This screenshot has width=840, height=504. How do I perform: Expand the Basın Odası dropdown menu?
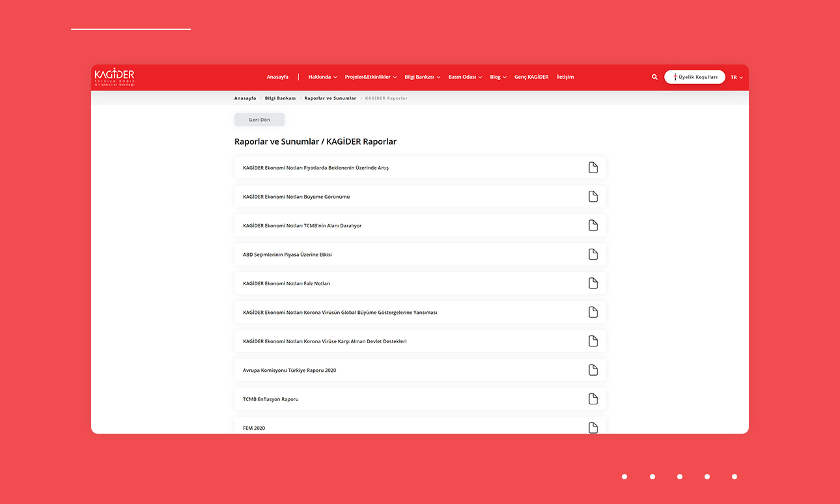[466, 77]
